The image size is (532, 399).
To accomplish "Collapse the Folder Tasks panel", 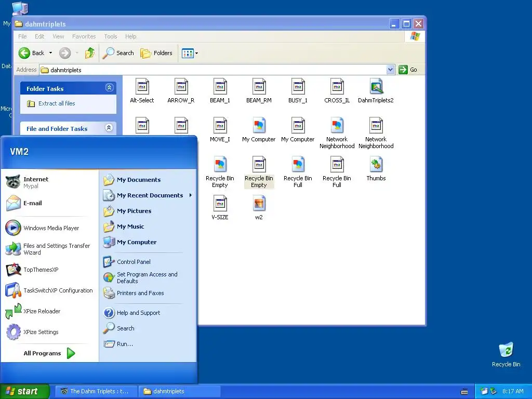I will tap(109, 88).
